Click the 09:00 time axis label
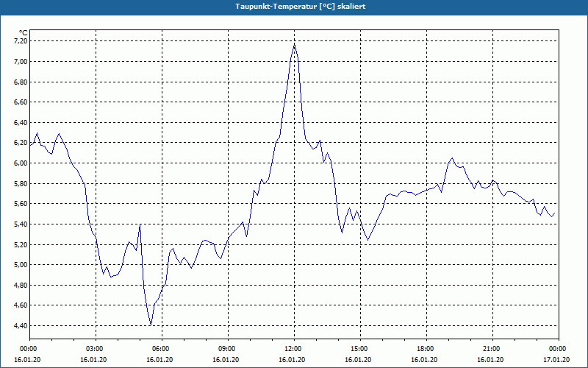 coord(228,349)
